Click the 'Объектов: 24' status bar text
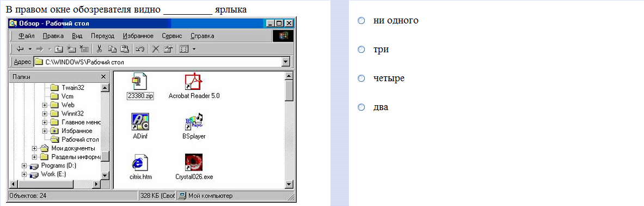 [28, 196]
